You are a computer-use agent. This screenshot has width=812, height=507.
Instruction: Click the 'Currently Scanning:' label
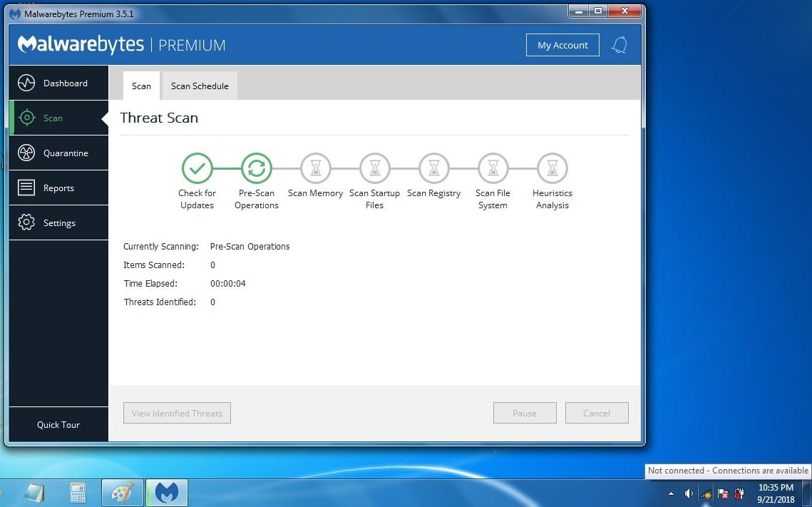[161, 247]
